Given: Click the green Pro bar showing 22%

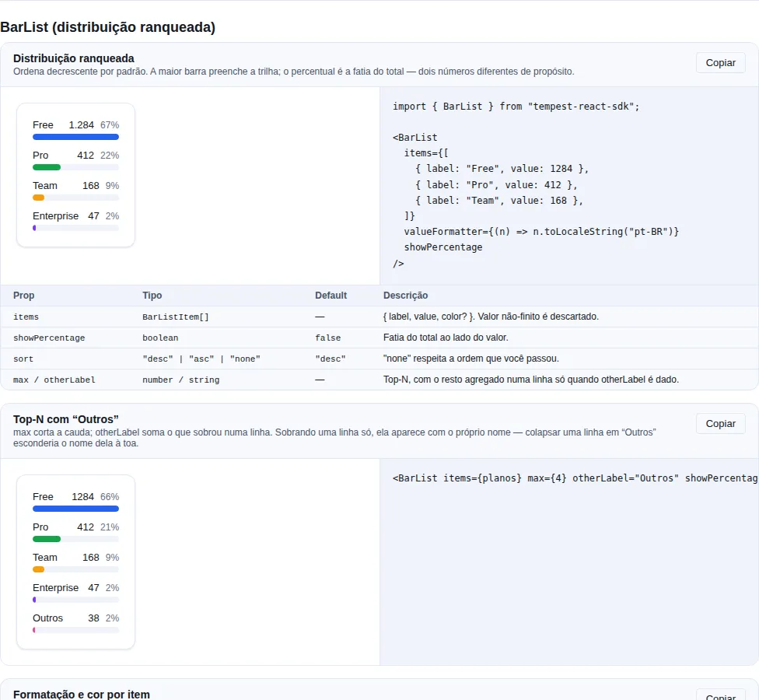Looking at the screenshot, I should (x=47, y=167).
